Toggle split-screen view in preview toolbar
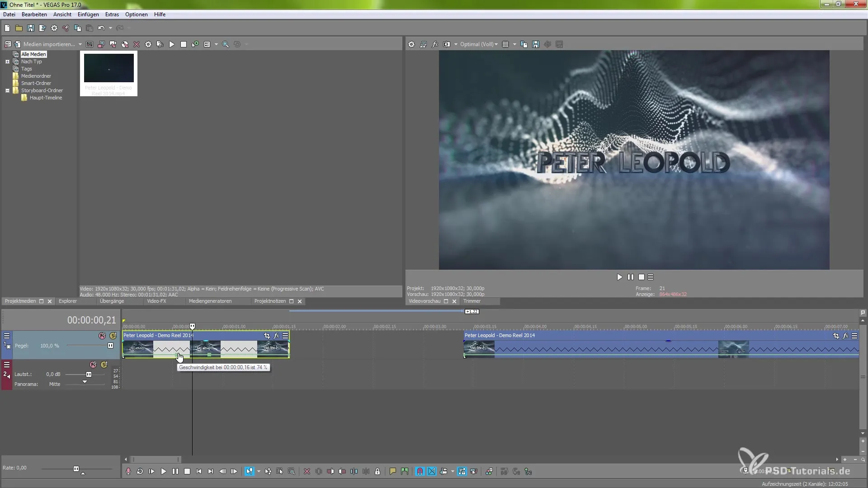This screenshot has height=488, width=868. point(447,44)
